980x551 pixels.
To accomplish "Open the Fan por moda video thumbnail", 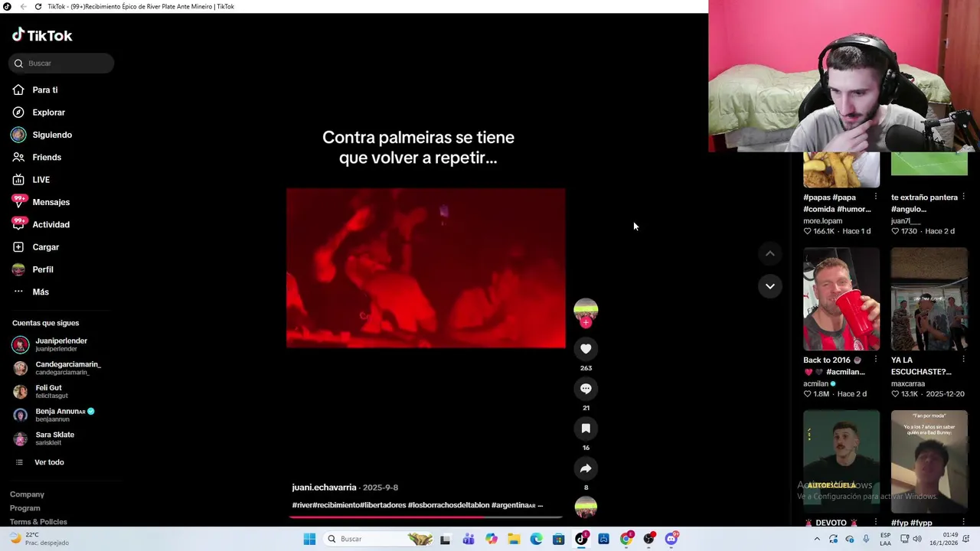I will coord(929,461).
